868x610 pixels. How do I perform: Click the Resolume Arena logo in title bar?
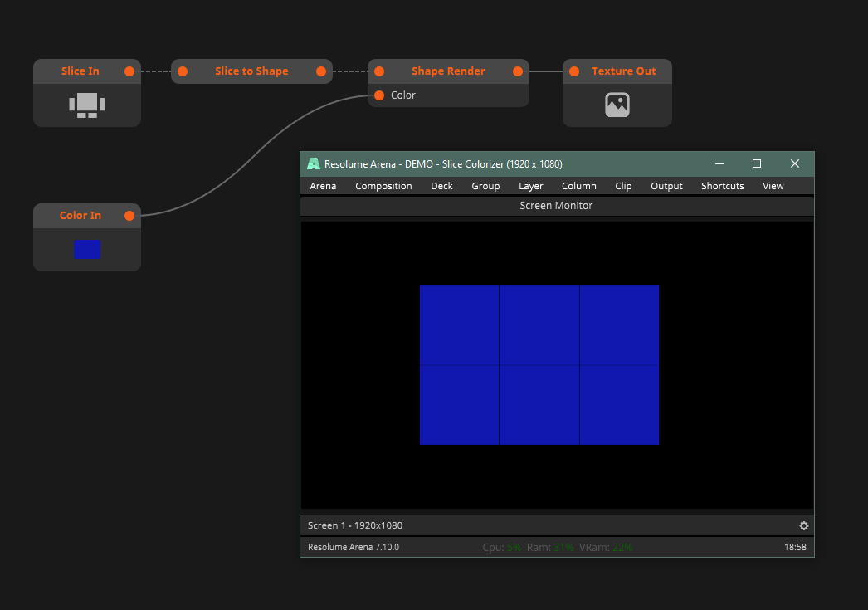coord(313,164)
